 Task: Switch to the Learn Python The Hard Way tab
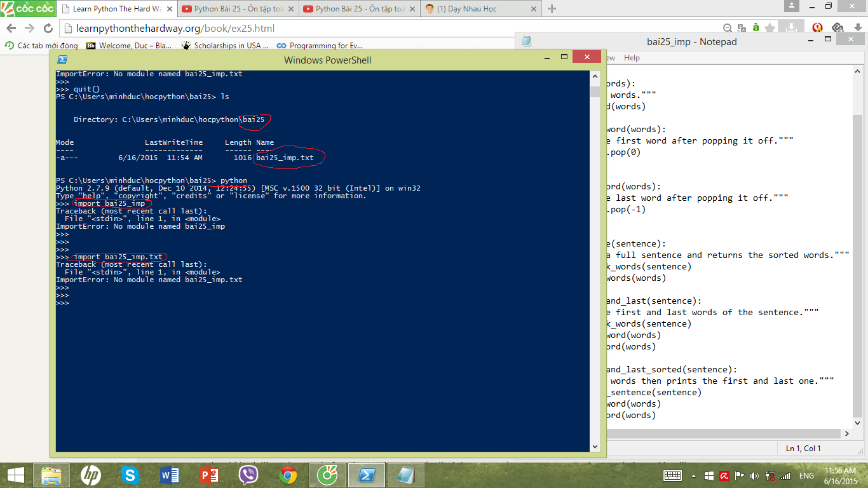(x=116, y=9)
